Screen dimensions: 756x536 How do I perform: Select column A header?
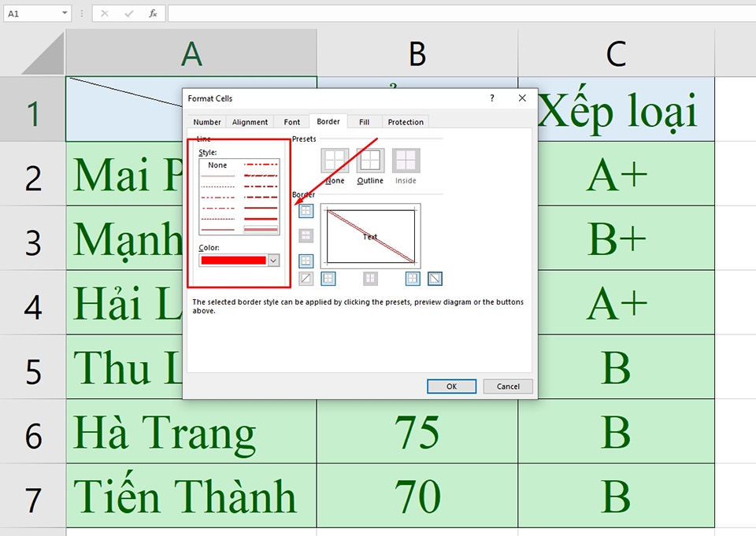[x=191, y=53]
